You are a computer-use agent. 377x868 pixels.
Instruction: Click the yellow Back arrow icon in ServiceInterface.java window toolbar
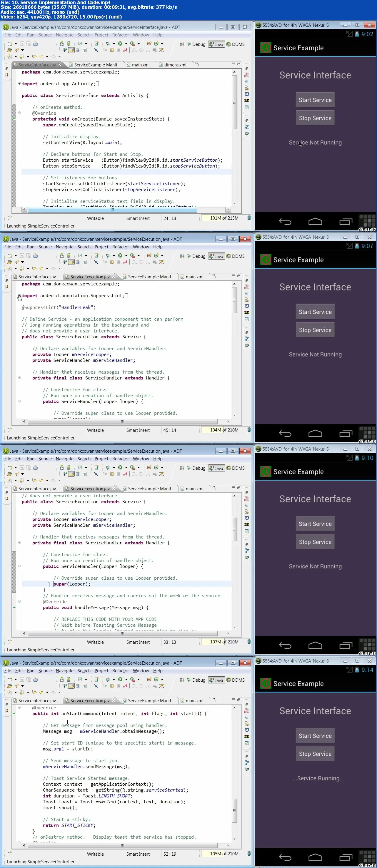point(41,56)
